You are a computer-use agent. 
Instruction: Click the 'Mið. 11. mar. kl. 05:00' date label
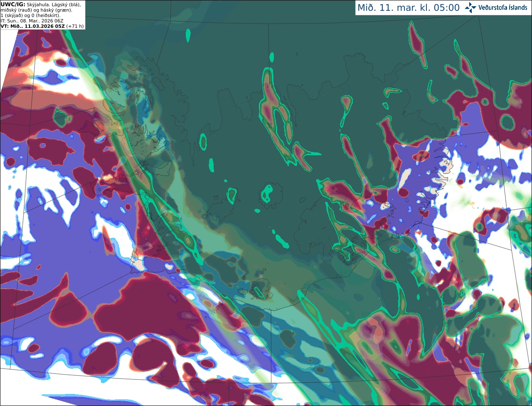(409, 8)
